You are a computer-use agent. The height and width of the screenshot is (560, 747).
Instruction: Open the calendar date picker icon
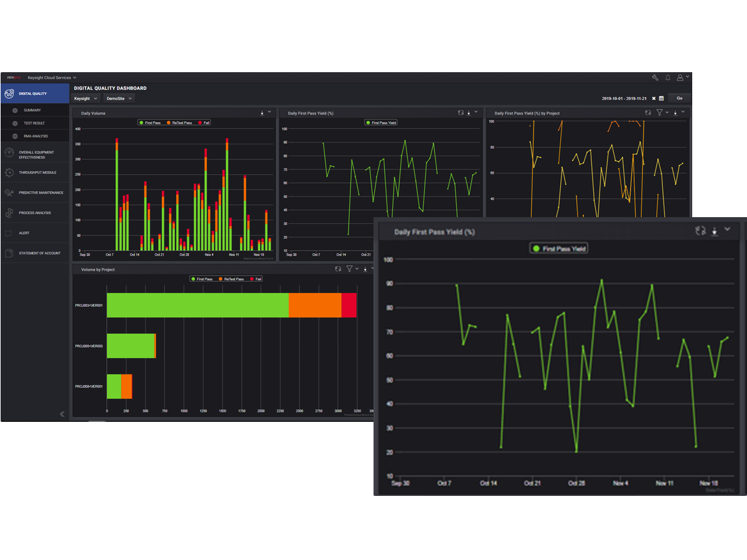coord(661,98)
